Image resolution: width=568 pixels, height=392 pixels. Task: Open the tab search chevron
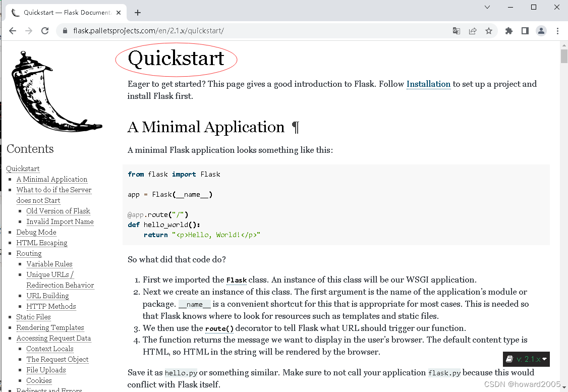[487, 7]
